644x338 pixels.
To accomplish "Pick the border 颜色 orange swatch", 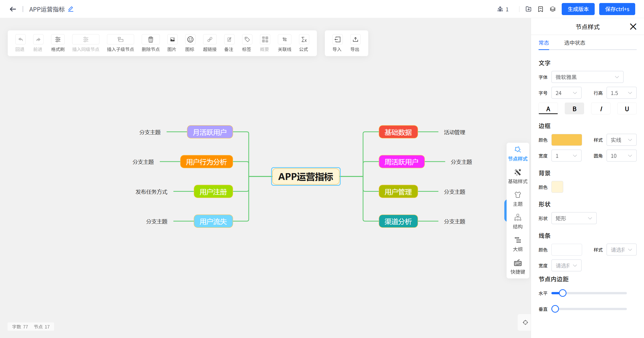I will 566,140.
